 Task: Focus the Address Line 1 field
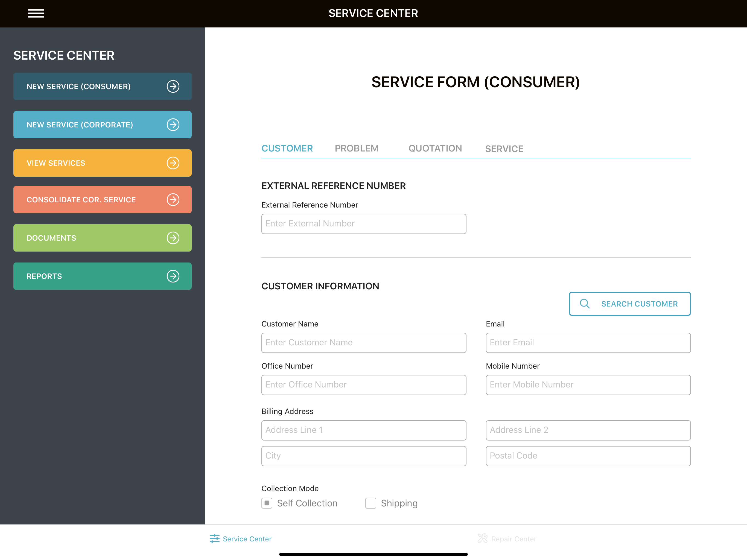364,430
